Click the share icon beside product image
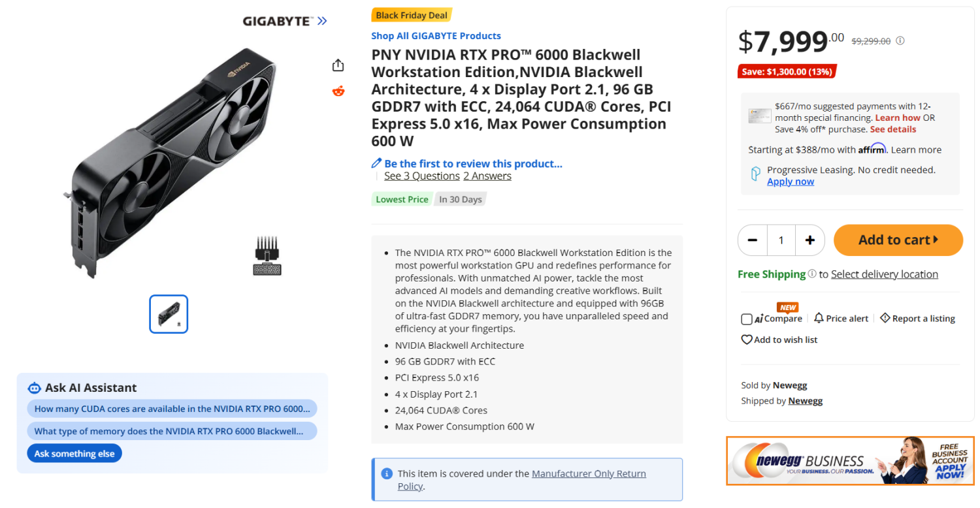 click(338, 65)
